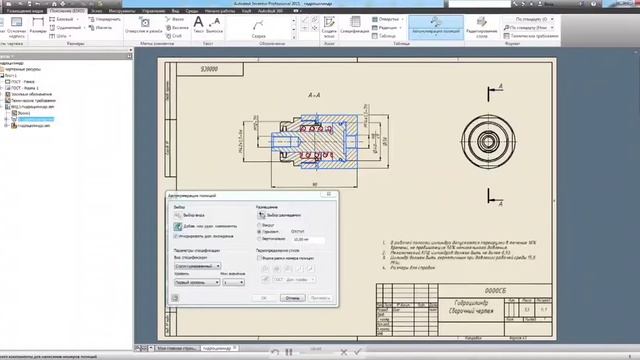
Task: Pause the recording playback
Action: 289,352
